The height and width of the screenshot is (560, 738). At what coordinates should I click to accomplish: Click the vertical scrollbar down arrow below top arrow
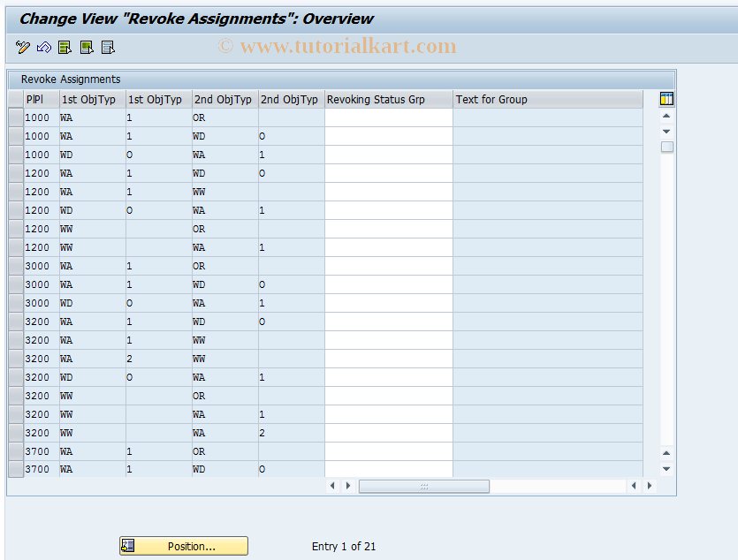666,132
